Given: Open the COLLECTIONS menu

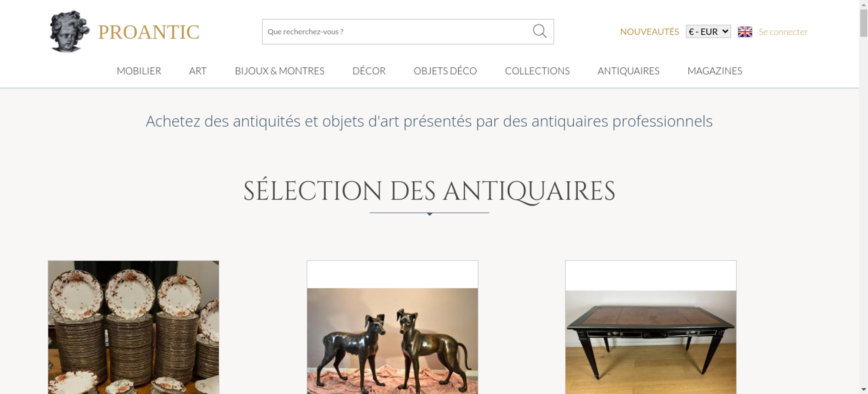Looking at the screenshot, I should [x=537, y=71].
